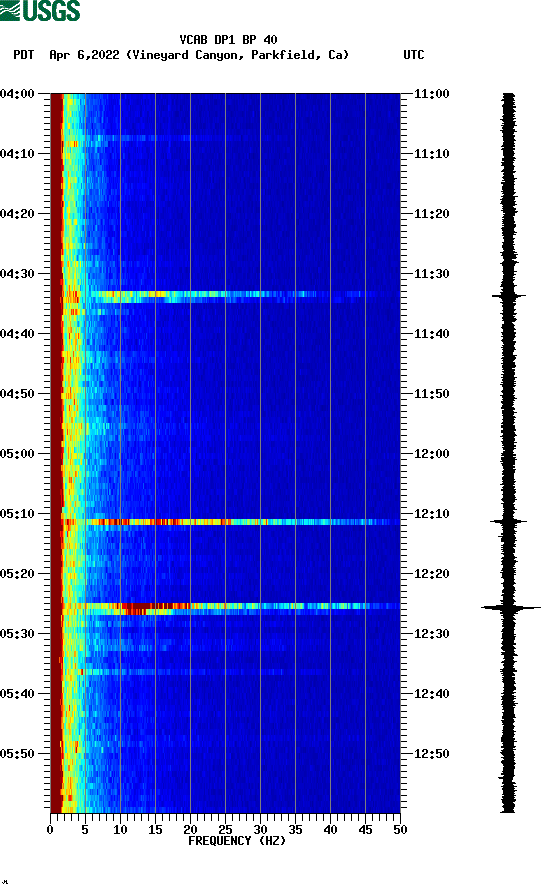552x893 pixels.
Task: Click the "12:40" UTC time label
Action: [432, 694]
